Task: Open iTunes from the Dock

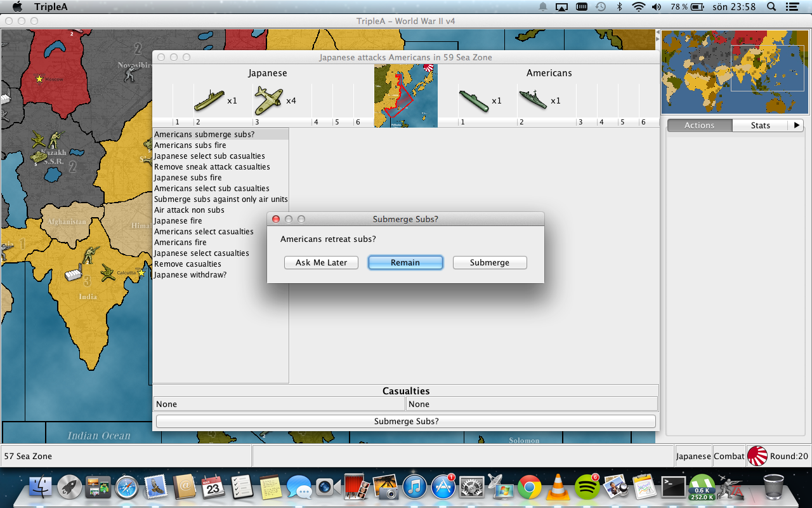Action: [414, 487]
